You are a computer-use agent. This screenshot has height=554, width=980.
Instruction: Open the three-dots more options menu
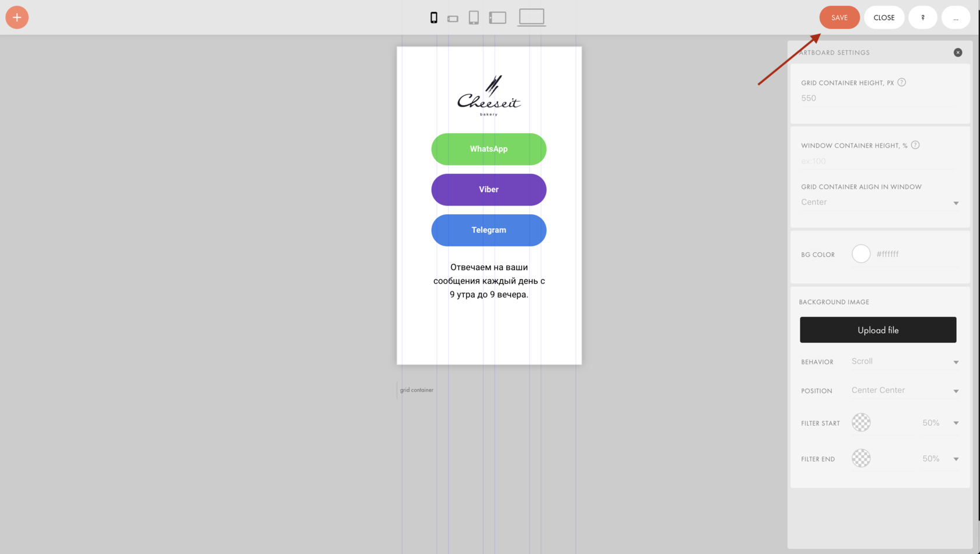click(956, 18)
